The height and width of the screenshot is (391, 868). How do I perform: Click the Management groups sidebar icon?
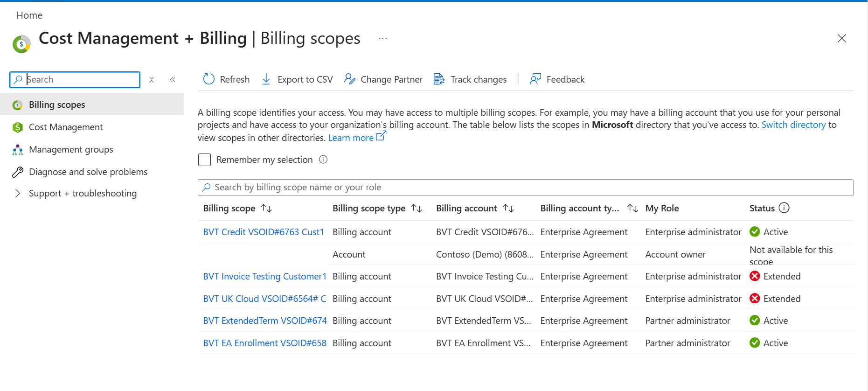tap(18, 150)
